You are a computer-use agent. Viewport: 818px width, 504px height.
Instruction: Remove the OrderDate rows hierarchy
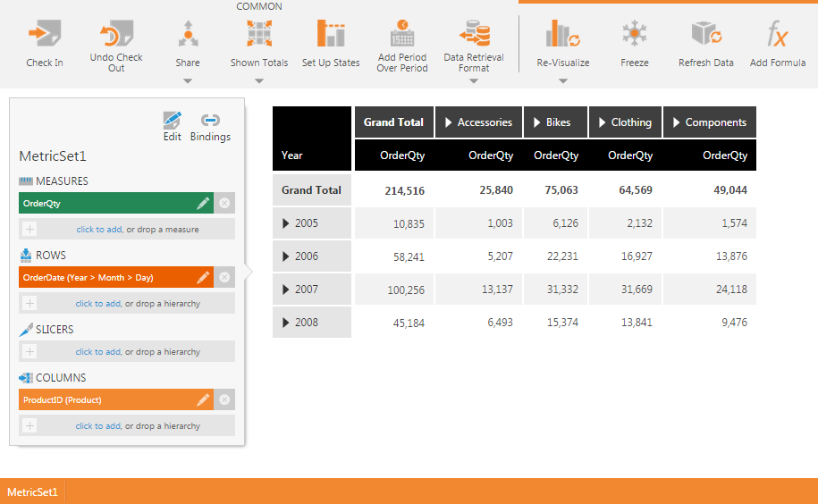224,278
